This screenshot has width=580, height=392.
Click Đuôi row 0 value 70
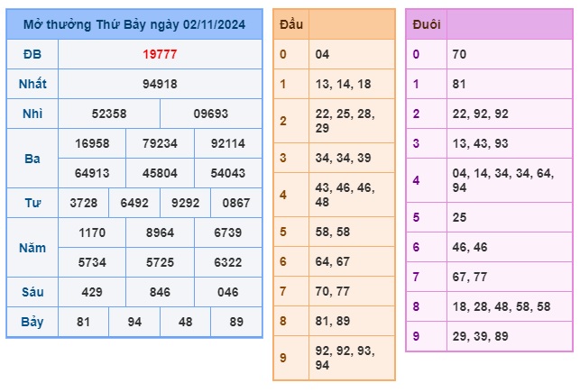[460, 54]
